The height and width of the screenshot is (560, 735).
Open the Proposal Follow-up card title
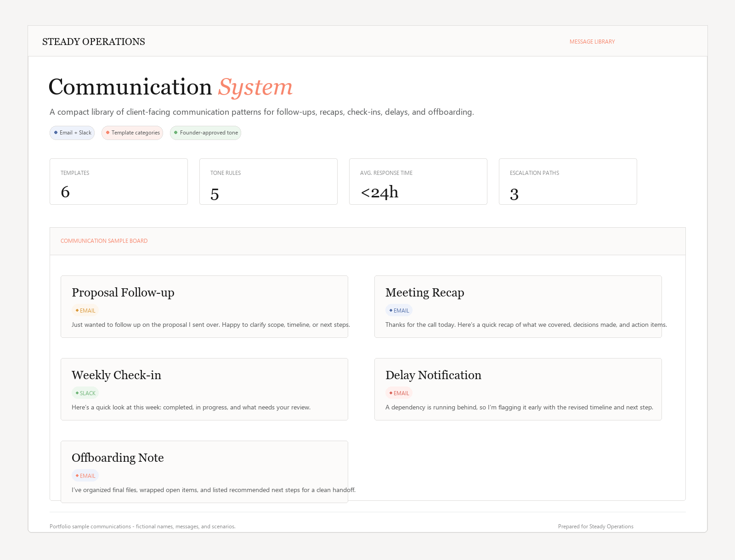(x=123, y=292)
